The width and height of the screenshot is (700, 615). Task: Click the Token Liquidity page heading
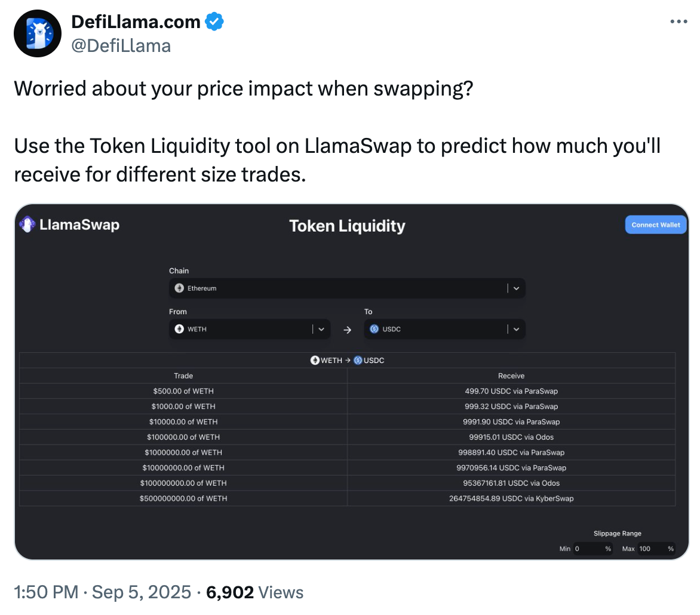tap(347, 226)
